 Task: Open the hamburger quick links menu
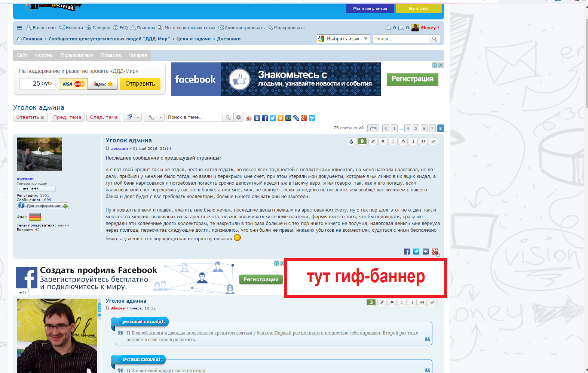pyautogui.click(x=19, y=28)
